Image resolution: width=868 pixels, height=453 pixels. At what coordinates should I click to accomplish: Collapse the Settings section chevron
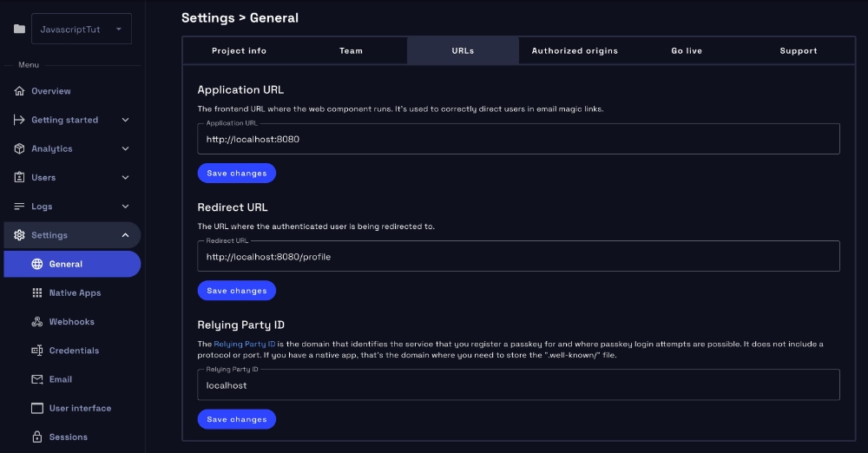point(125,235)
